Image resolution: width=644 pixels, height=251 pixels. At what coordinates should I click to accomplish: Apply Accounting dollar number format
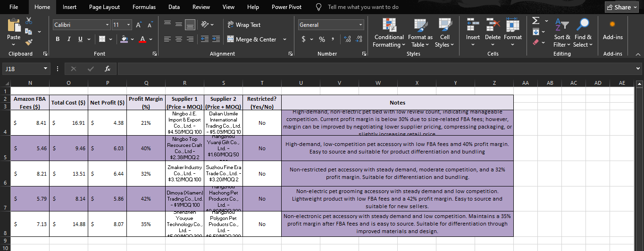click(x=304, y=39)
